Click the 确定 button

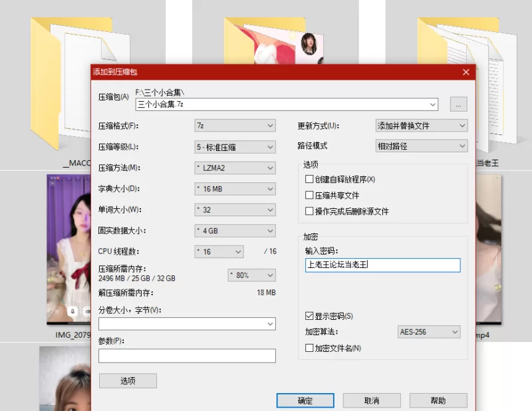tap(305, 401)
